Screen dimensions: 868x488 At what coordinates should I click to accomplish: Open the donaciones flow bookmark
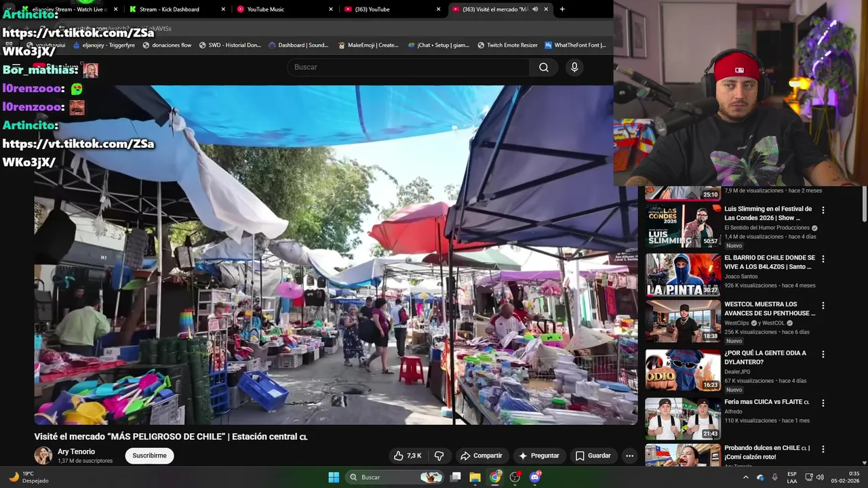167,45
